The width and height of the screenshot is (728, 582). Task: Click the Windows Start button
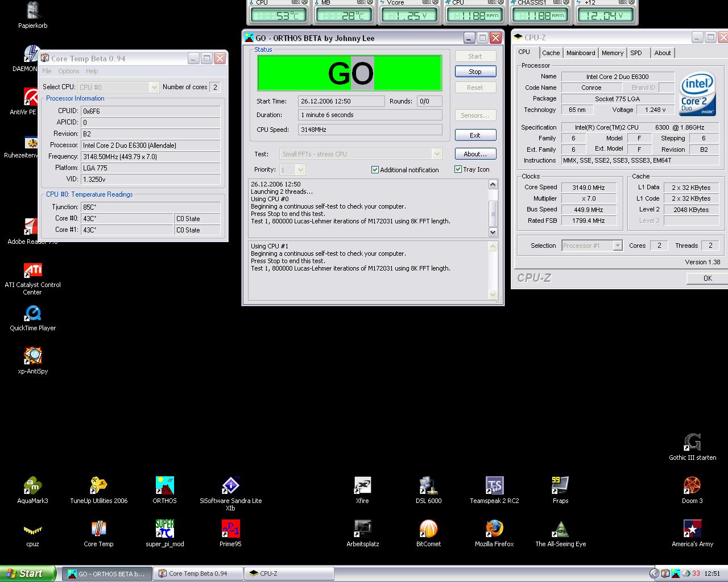28,573
